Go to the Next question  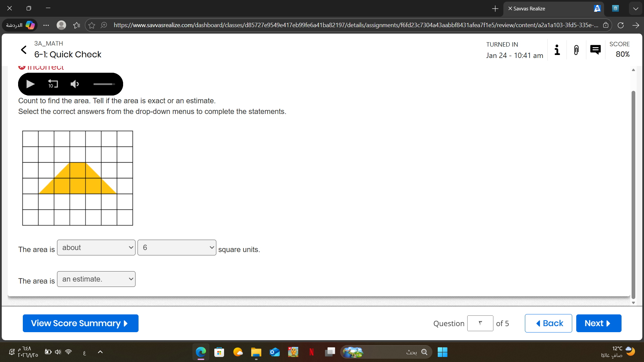(x=598, y=323)
